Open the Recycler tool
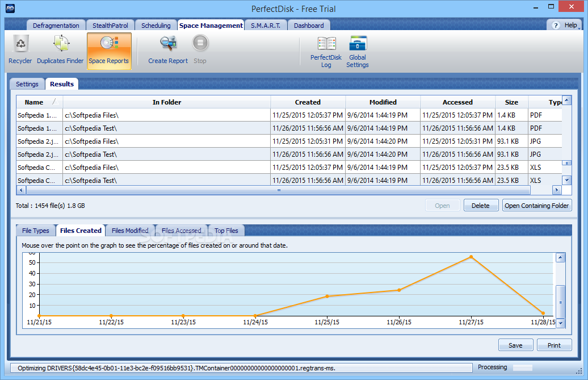 (x=20, y=50)
